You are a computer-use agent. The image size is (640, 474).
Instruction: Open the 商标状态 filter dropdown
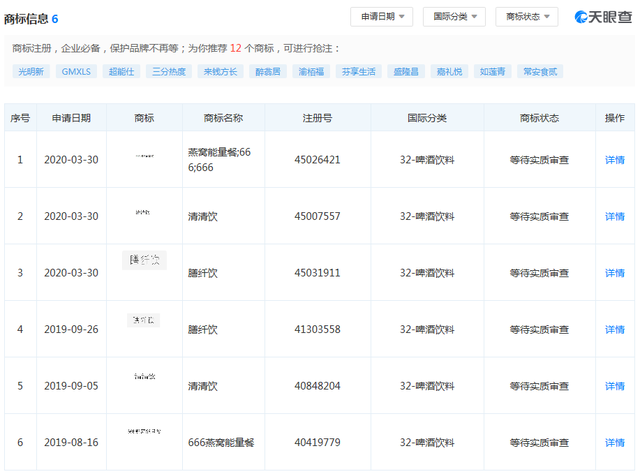click(526, 17)
